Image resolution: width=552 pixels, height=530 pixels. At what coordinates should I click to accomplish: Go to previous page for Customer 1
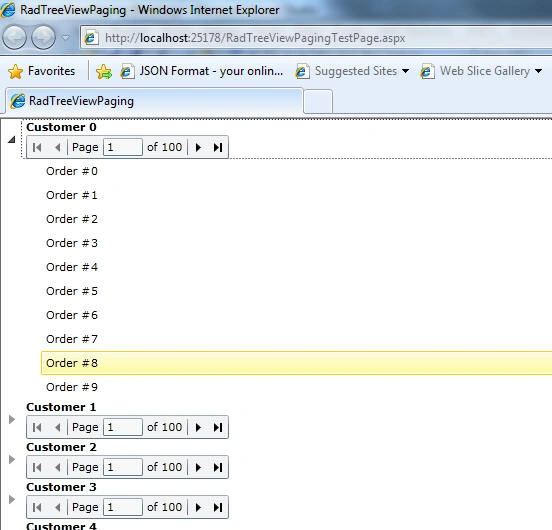tap(58, 427)
